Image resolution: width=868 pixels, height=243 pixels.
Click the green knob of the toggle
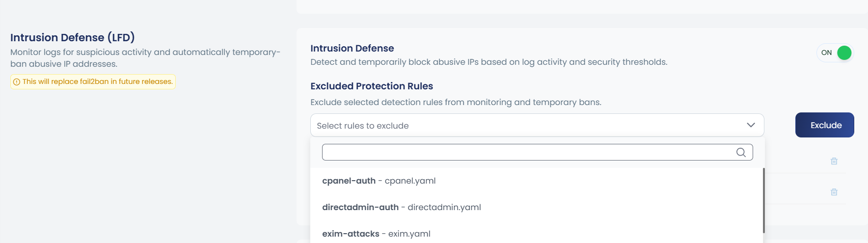844,53
